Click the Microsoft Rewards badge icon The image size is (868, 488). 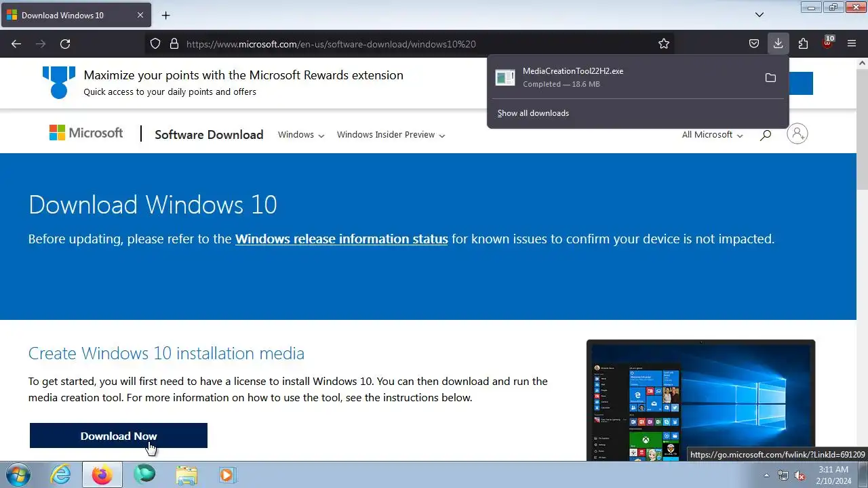point(58,82)
